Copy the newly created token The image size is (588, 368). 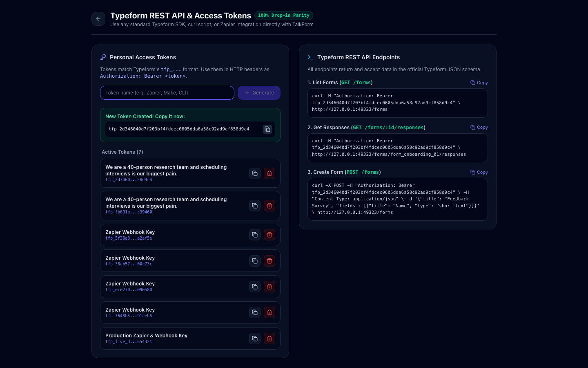[267, 129]
